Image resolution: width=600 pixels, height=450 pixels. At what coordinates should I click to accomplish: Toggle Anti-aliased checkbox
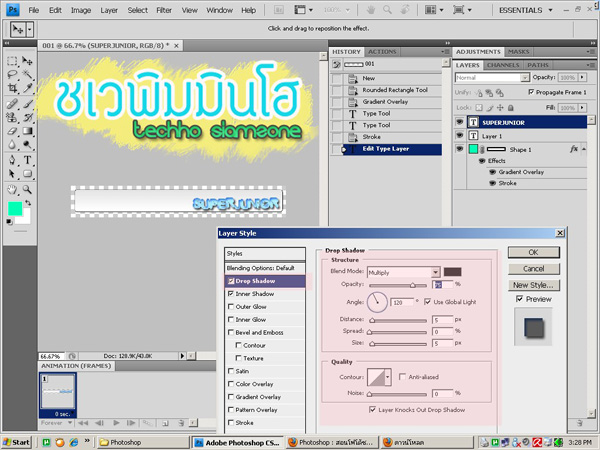click(402, 377)
